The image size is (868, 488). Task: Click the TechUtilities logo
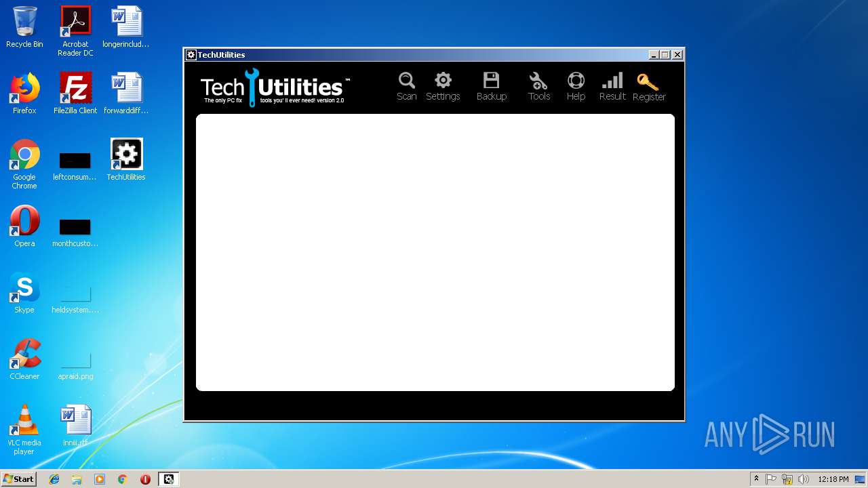tap(275, 87)
